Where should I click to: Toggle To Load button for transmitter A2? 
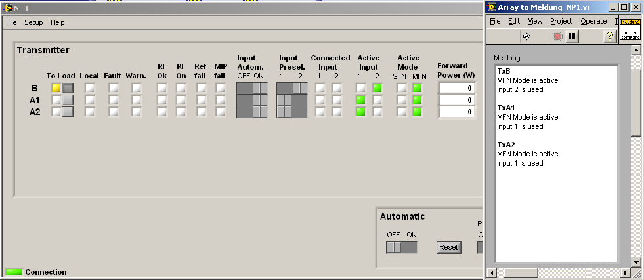tap(68, 112)
